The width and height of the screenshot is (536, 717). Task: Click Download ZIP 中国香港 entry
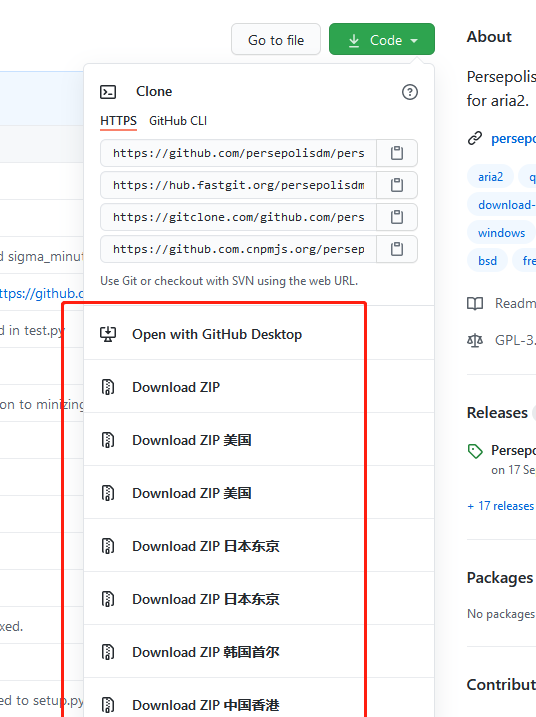click(259, 698)
